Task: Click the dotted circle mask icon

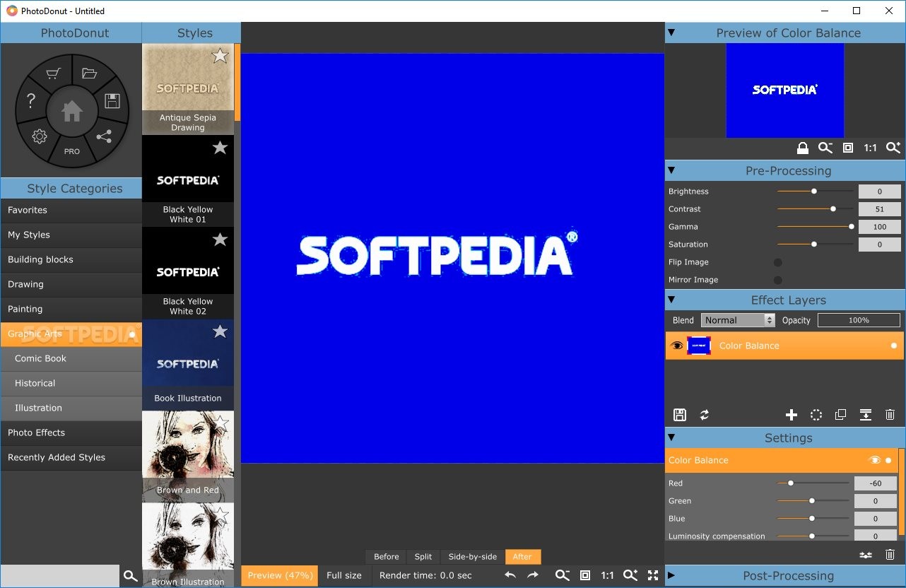Action: click(x=816, y=415)
